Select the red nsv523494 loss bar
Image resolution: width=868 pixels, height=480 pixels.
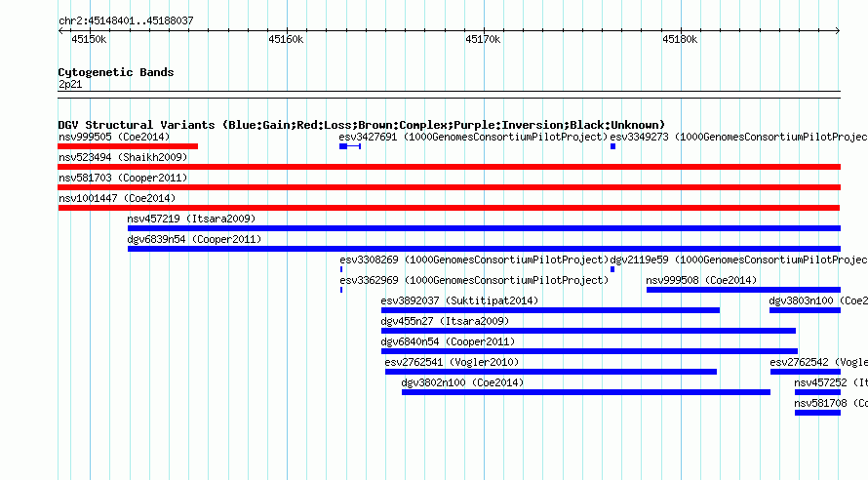449,167
